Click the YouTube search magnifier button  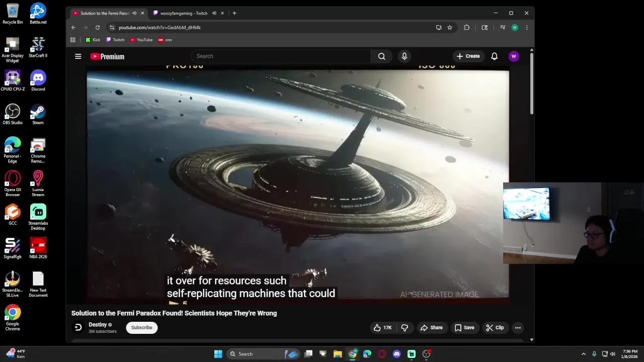tap(382, 56)
